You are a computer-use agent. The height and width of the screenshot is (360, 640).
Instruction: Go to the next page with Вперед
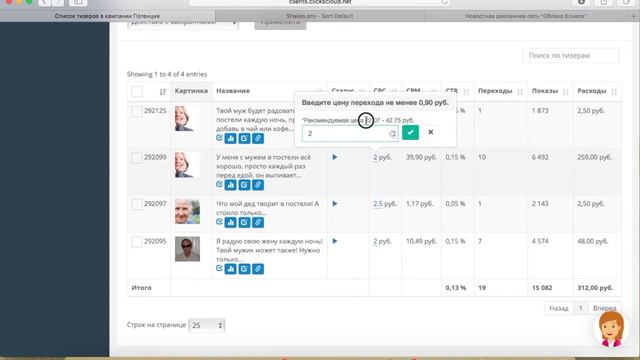pos(604,308)
